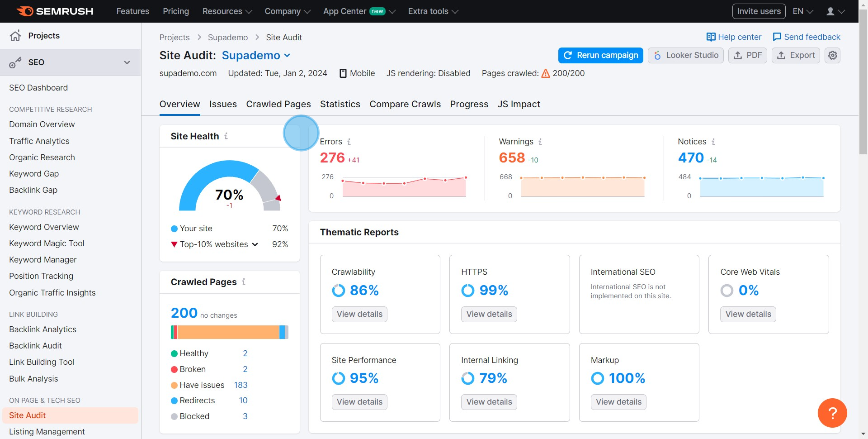The width and height of the screenshot is (868, 439).
Task: Click the user account profile icon
Action: 830,11
